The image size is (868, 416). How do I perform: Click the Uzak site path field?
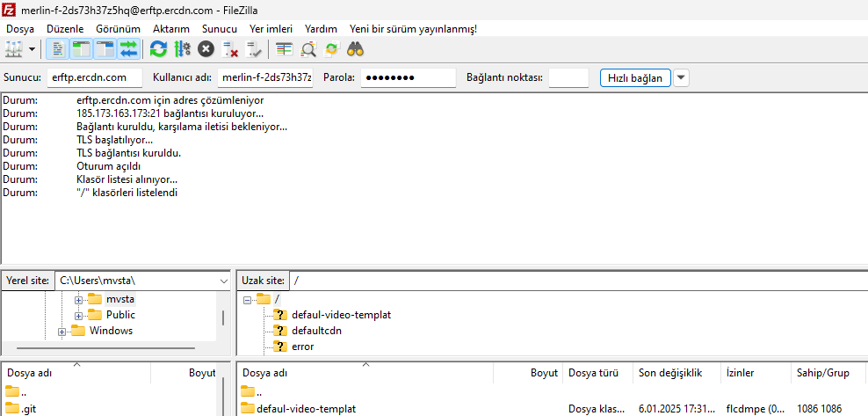pos(578,281)
